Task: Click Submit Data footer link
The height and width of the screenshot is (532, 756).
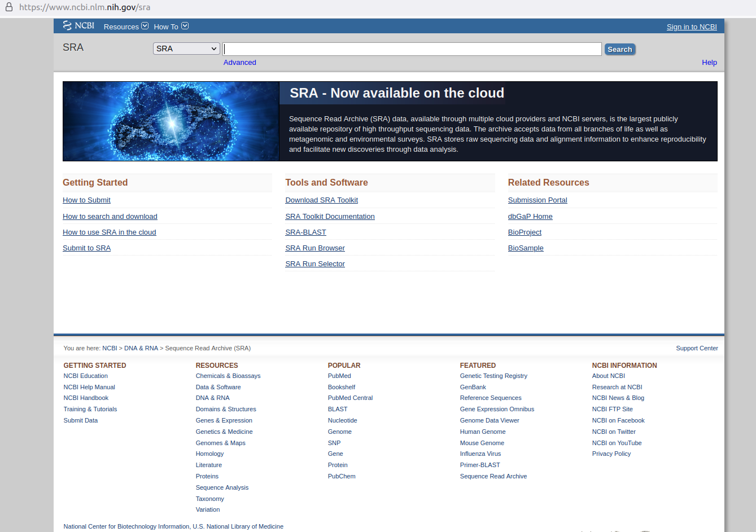Action: 81,420
